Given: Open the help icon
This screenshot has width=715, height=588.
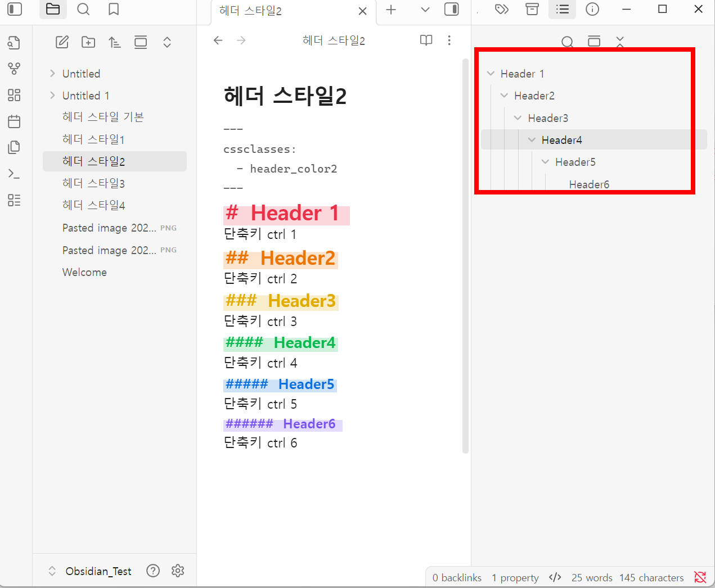Looking at the screenshot, I should (x=153, y=571).
